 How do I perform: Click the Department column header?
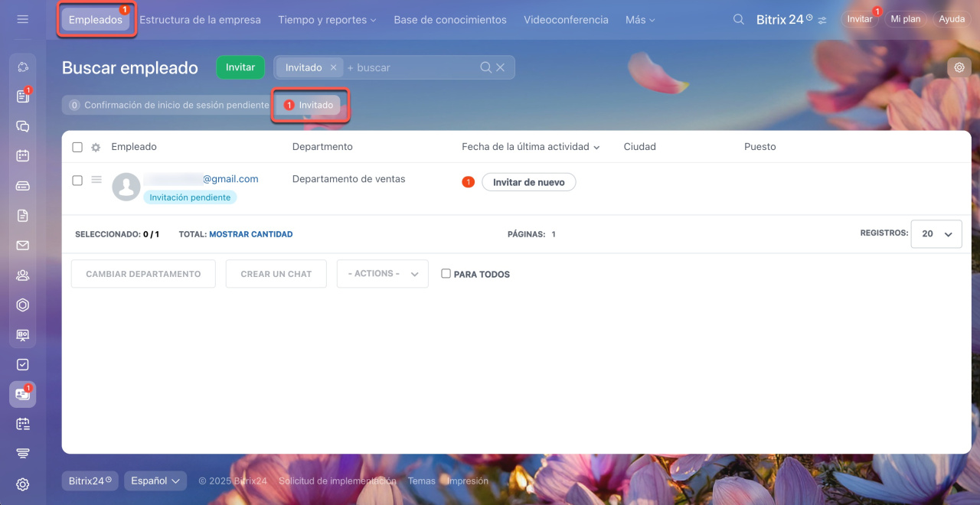point(322,147)
